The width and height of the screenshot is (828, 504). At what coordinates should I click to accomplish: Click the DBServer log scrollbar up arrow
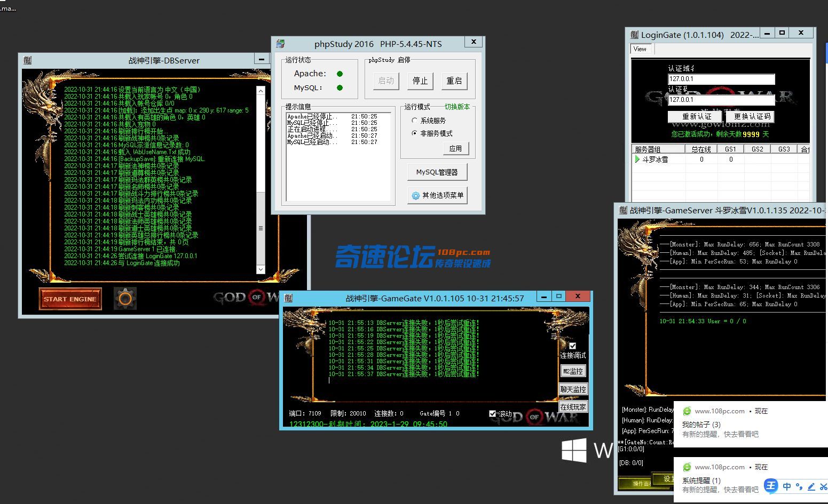pos(261,91)
